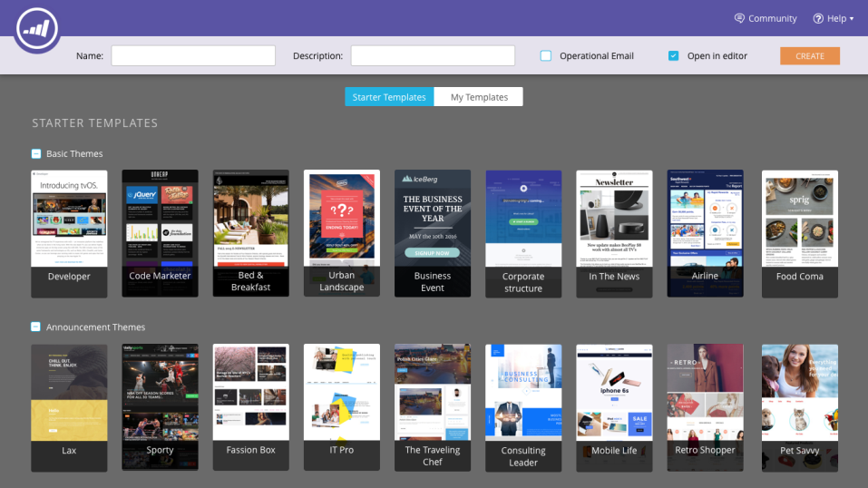Collapse the Basic Themes section
The image size is (868, 488).
point(36,154)
